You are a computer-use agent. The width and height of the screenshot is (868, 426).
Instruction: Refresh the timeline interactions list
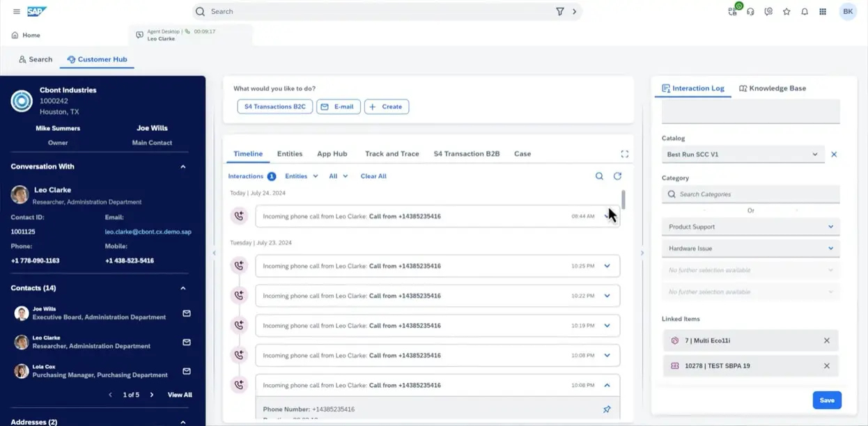pos(617,177)
